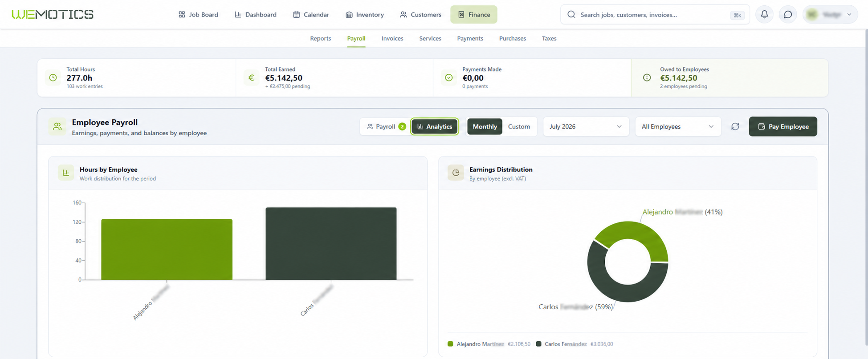
Task: Choose the Custom period option
Action: (519, 126)
